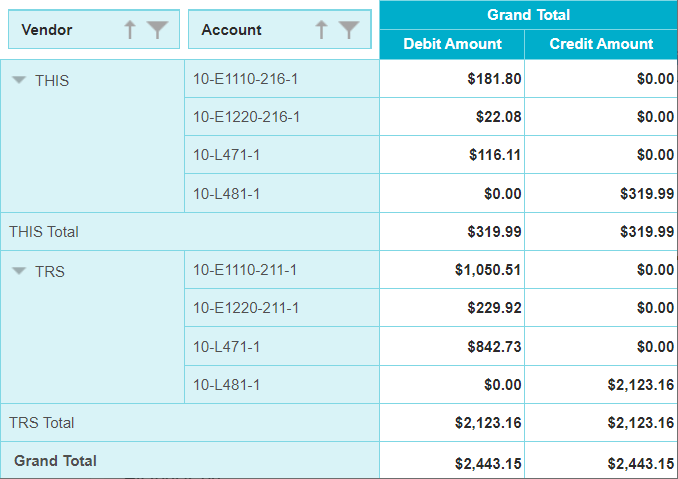Screen dimensions: 678x479
Task: Select the Credit Amount column header
Action: [601, 44]
